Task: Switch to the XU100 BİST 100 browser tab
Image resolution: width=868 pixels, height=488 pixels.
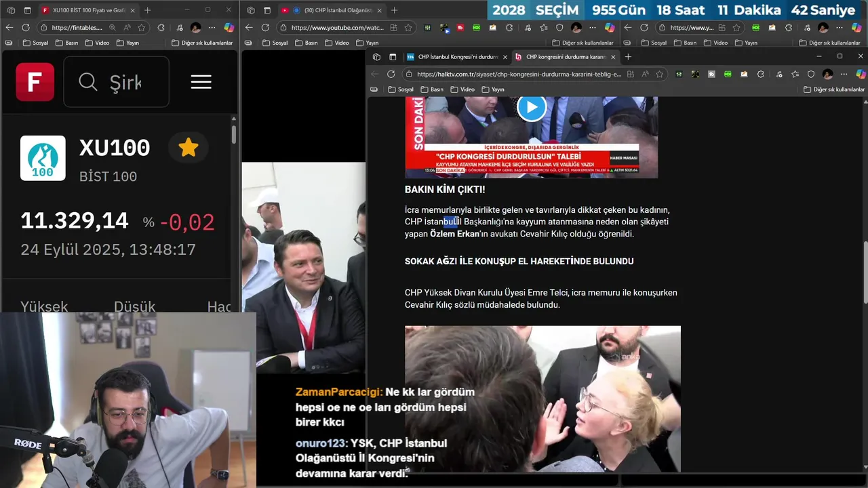Action: pyautogui.click(x=87, y=10)
